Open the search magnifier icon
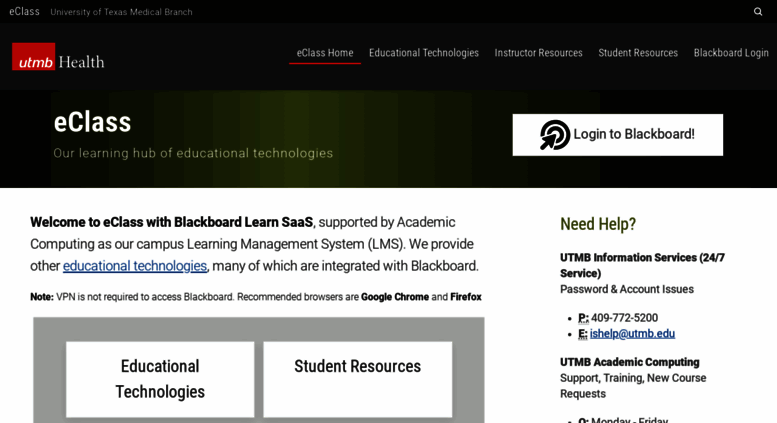Image resolution: width=777 pixels, height=423 pixels. click(758, 11)
